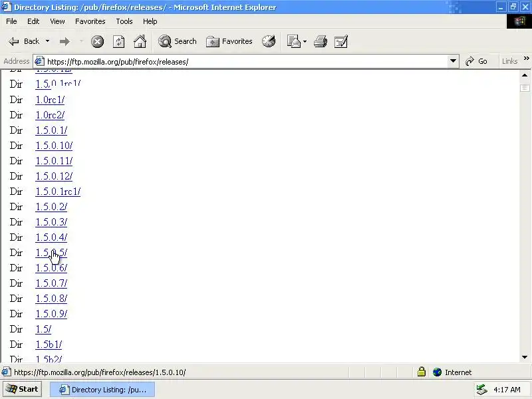Go back using the Back arrow button
The image size is (532, 399).
23,41
